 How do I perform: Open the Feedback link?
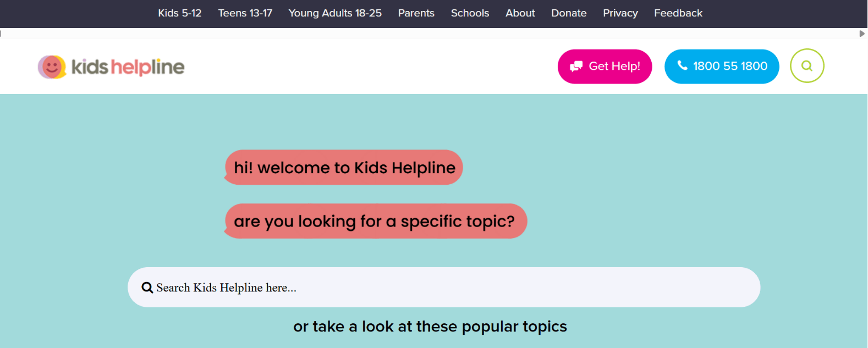(678, 13)
